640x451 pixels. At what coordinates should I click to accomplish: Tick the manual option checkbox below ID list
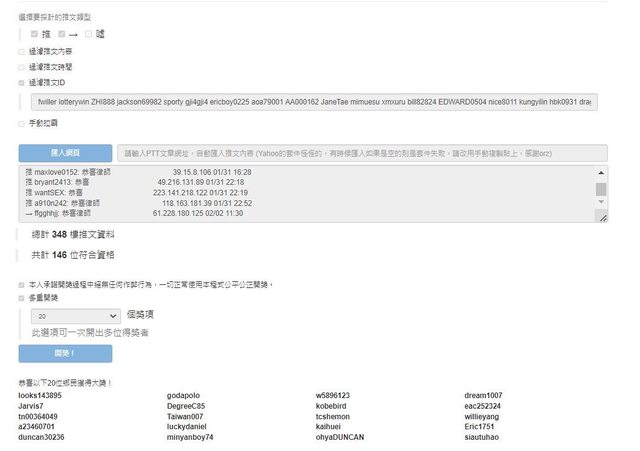pyautogui.click(x=22, y=124)
